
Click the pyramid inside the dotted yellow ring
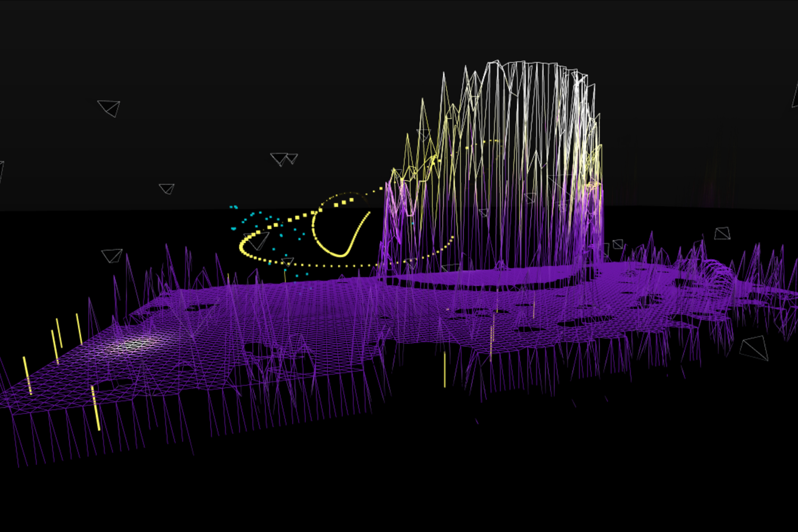pos(257,240)
